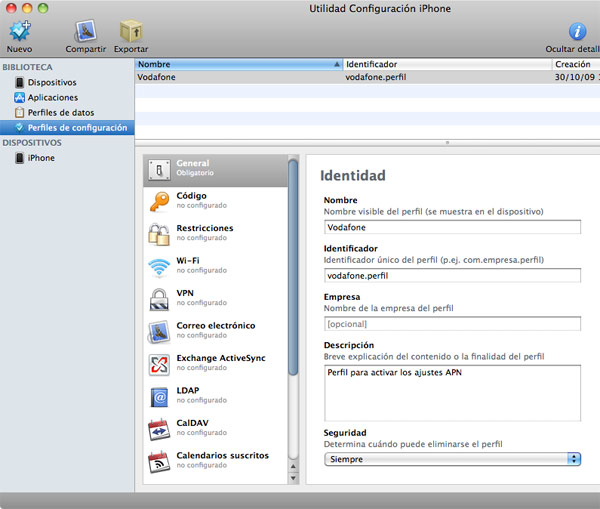Image resolution: width=600 pixels, height=509 pixels.
Task: Click the General switch icon in payload list
Action: coord(159,170)
